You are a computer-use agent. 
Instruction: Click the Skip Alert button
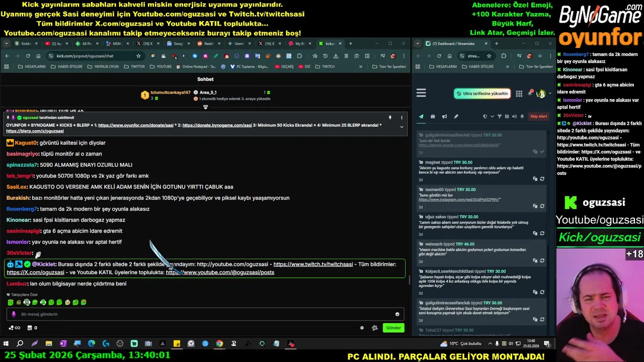pos(538,117)
